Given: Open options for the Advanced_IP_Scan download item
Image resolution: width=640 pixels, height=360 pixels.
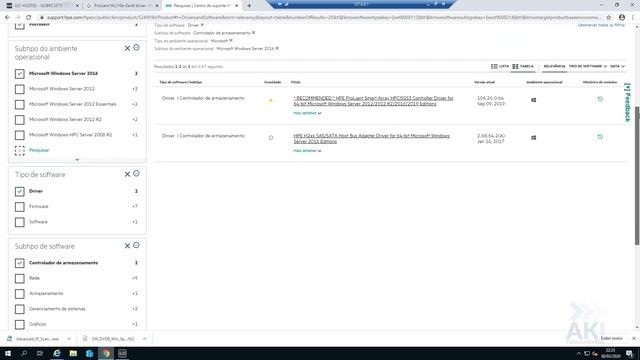Looking at the screenshot, I should tap(69, 339).
